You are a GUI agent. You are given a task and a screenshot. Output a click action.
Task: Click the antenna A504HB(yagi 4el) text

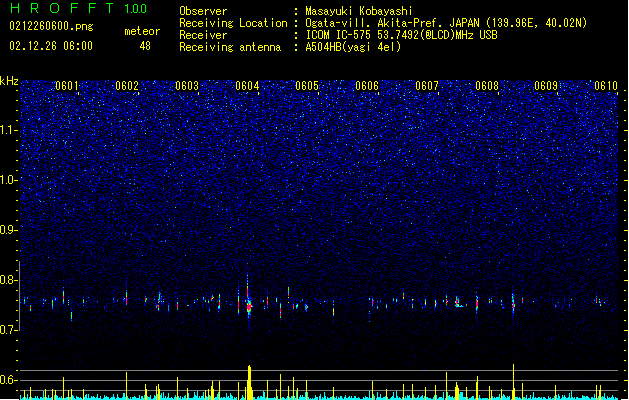pyautogui.click(x=353, y=47)
